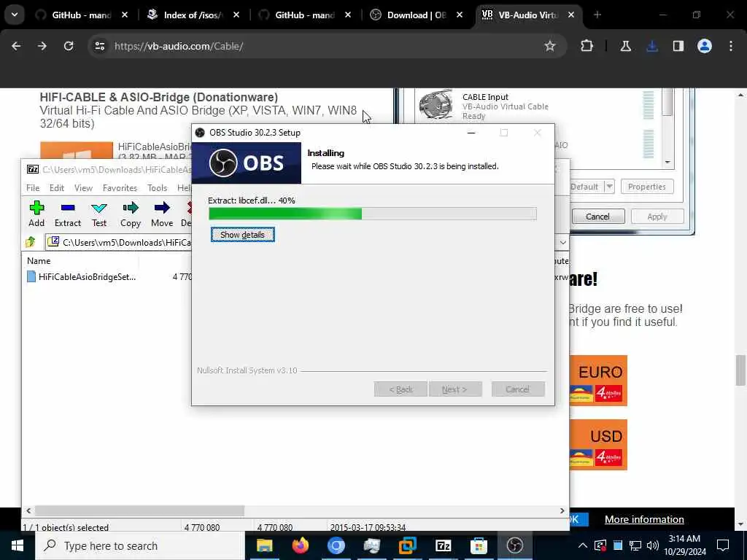Viewport: 747px width, 560px height.
Task: Click the EURO donation button
Action: pyautogui.click(x=598, y=381)
